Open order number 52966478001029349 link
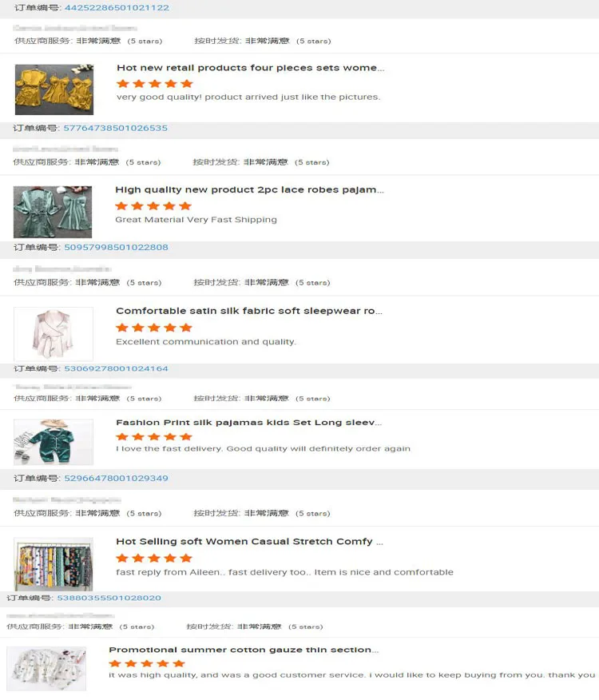Screen dimensions: 599x700 click(117, 478)
